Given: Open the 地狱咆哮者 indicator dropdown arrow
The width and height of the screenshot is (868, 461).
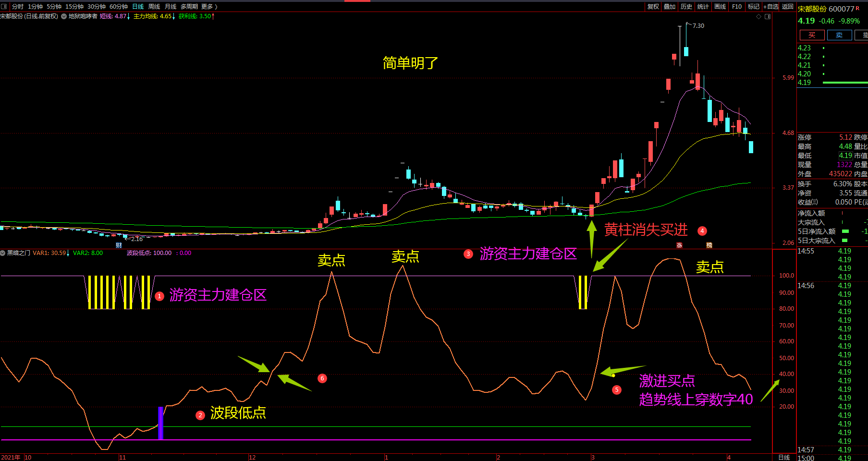Looking at the screenshot, I should tap(63, 16).
